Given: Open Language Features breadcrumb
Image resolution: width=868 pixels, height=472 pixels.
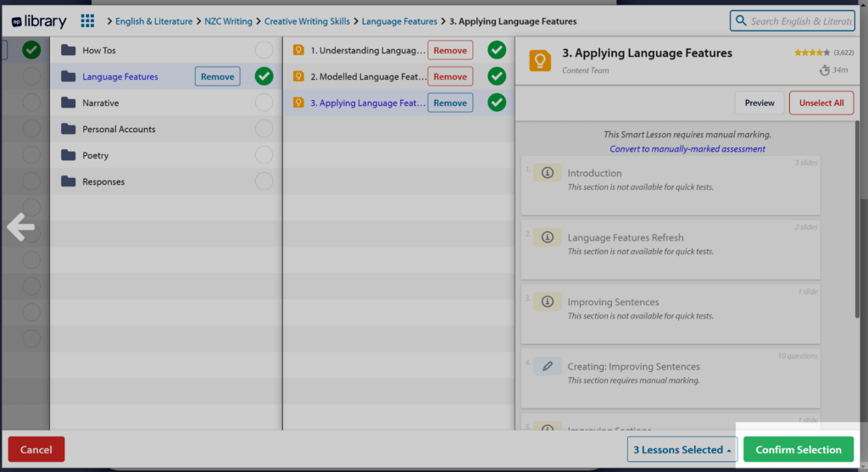Looking at the screenshot, I should tap(399, 21).
